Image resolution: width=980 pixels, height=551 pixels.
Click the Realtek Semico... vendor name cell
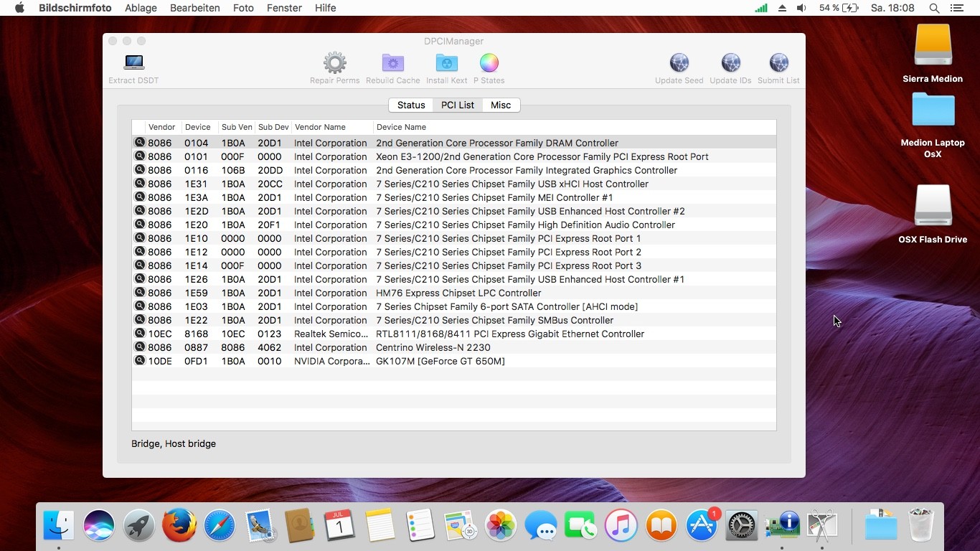pyautogui.click(x=331, y=334)
